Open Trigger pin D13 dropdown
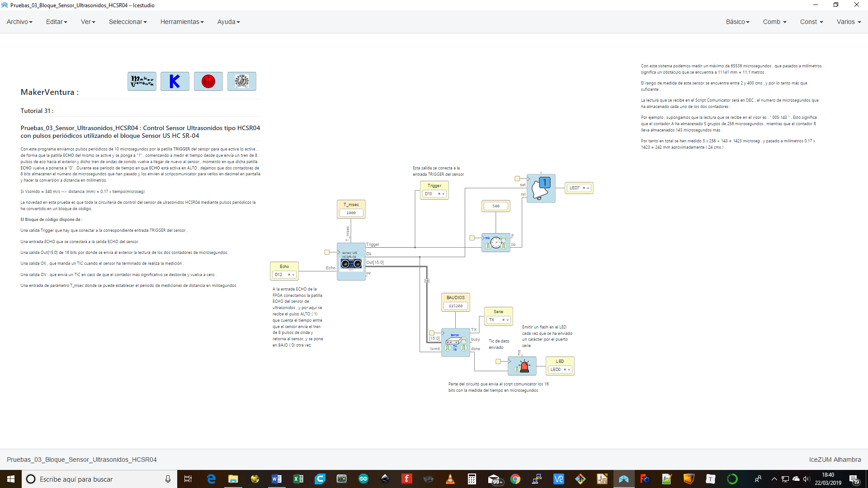This screenshot has height=488, width=868. point(443,194)
